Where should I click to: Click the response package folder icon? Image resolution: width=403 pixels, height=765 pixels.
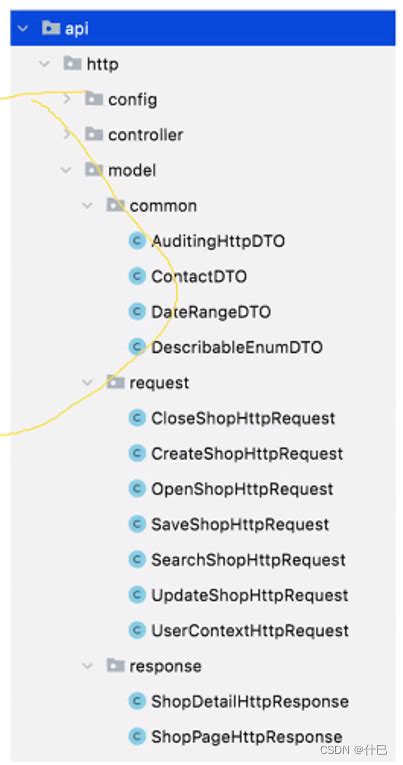(x=115, y=665)
